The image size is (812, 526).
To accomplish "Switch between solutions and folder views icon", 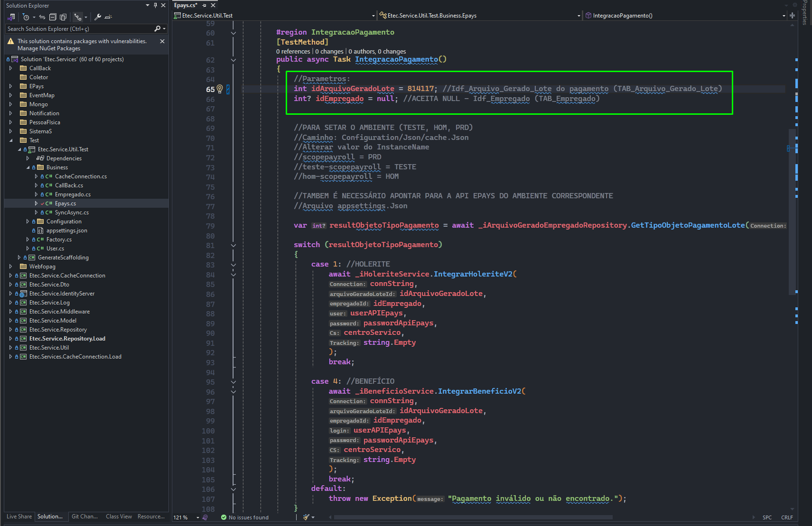I will point(11,17).
